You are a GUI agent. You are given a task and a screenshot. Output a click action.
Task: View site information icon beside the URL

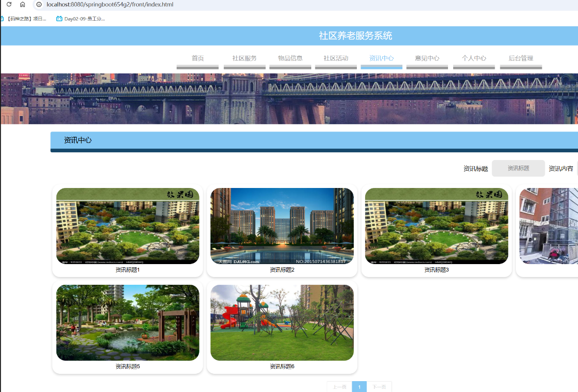[39, 5]
